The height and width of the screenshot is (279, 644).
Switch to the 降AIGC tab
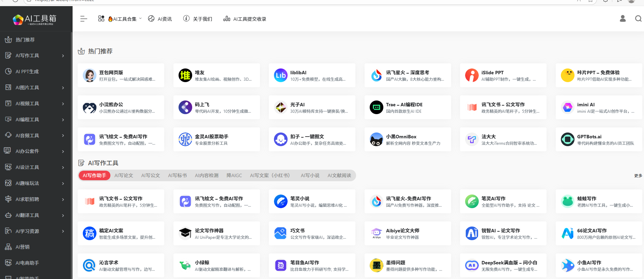(x=234, y=175)
